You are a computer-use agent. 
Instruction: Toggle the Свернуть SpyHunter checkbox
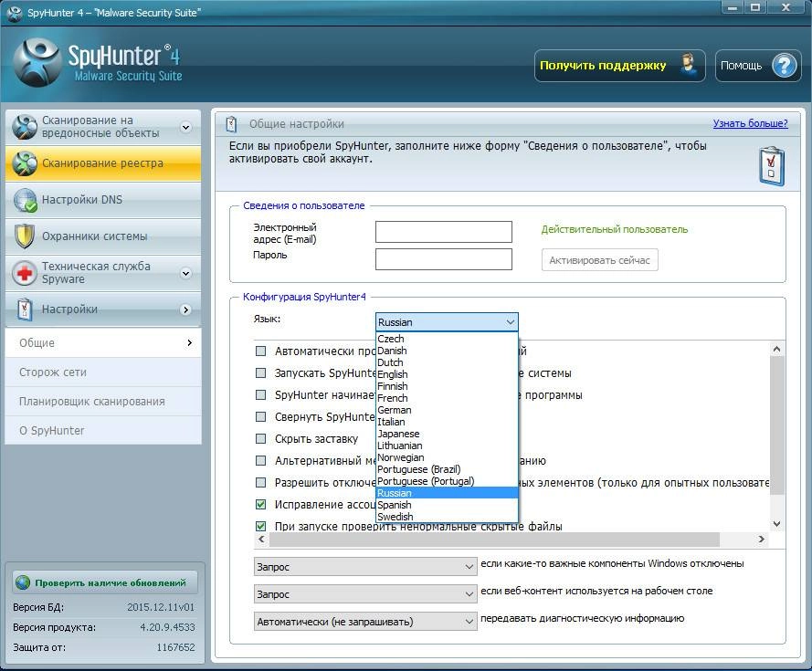click(x=261, y=417)
